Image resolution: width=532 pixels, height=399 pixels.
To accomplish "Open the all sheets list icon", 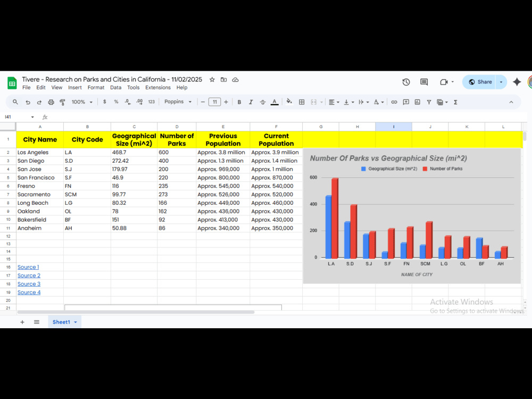I will coord(37,322).
